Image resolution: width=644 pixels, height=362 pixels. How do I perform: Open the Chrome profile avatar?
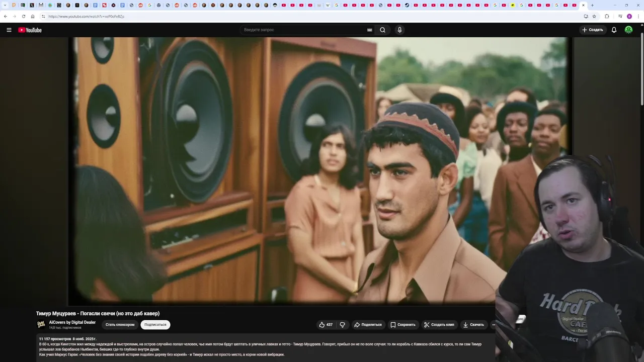[x=629, y=16]
